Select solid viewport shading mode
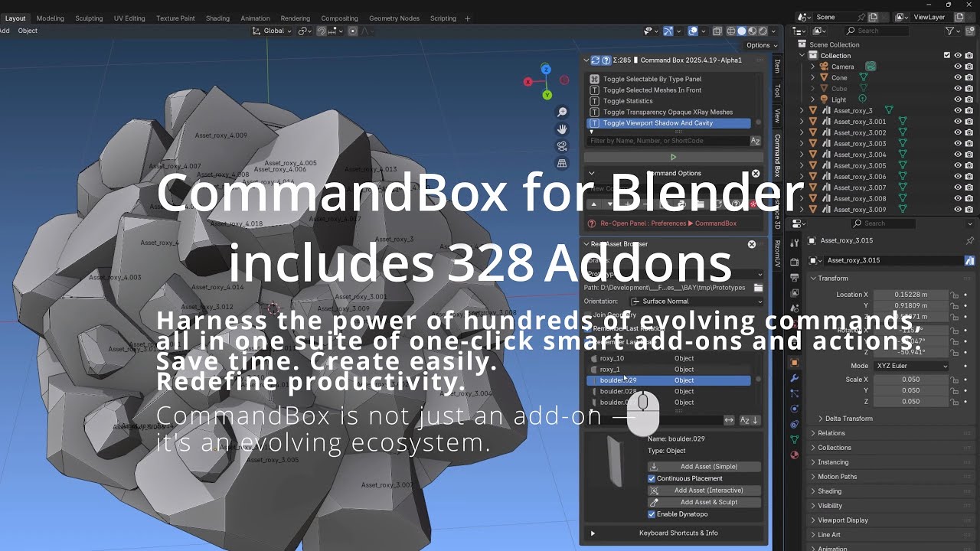The height and width of the screenshot is (551, 980). pos(741,31)
